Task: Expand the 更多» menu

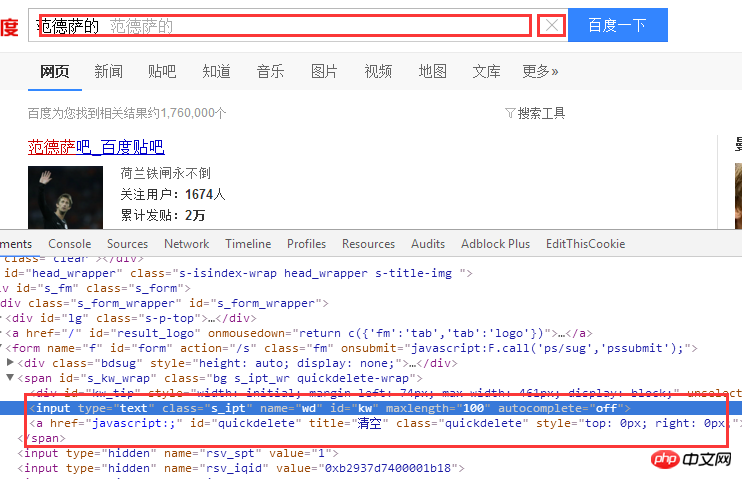Action: pyautogui.click(x=540, y=71)
